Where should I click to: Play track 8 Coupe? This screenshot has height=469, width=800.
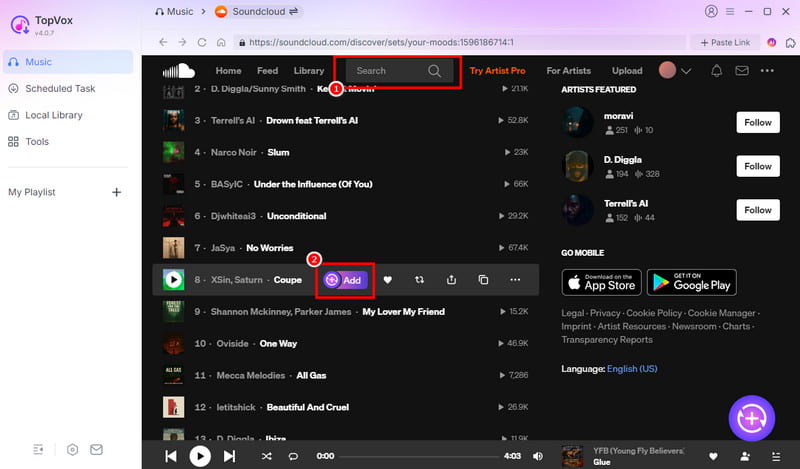[x=173, y=279]
